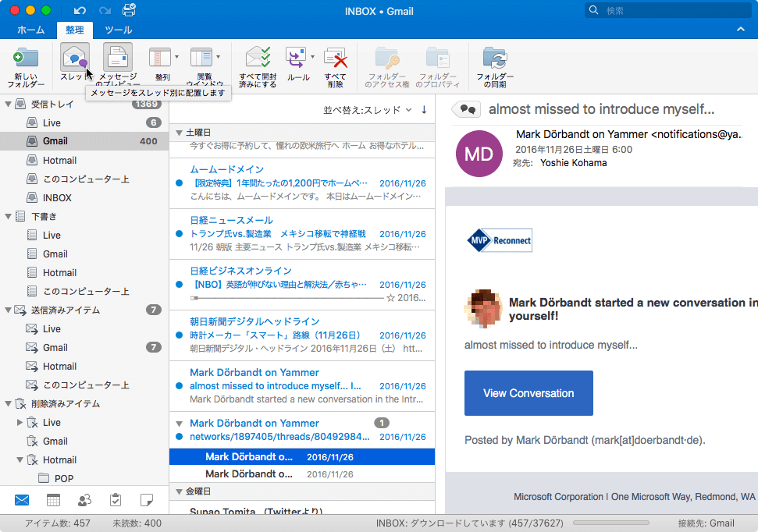
Task: Toggle unread dot on 日経ニュースメール message
Action: pos(179,234)
